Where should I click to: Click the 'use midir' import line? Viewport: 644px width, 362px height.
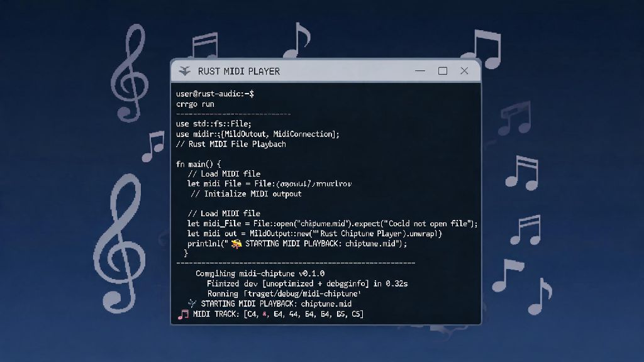(x=257, y=134)
